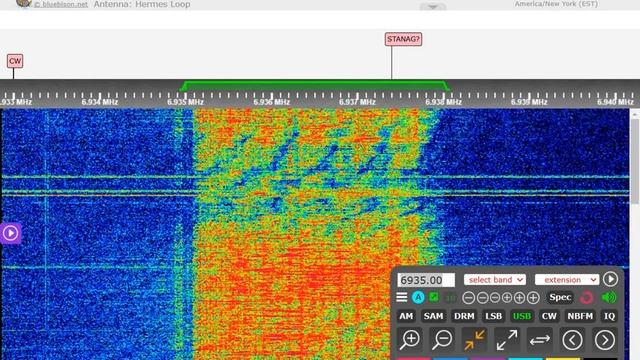Viewport: 640px width, 360px height.
Task: Zoom out on the waterfall with magnifier minus
Action: [442, 340]
